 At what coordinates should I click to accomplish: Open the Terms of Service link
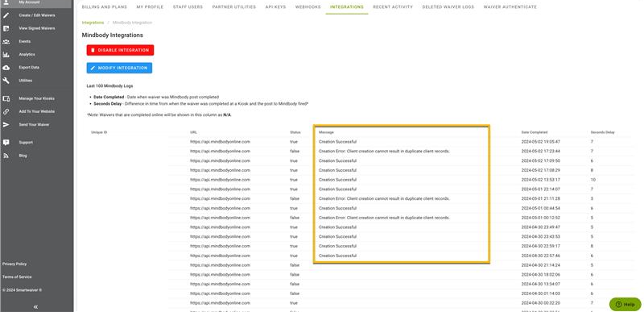pos(17,277)
